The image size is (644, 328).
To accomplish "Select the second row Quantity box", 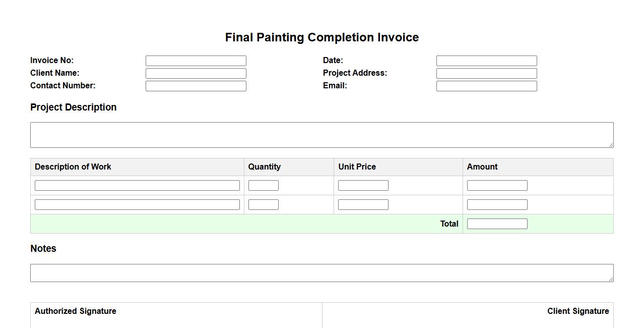I will point(263,204).
